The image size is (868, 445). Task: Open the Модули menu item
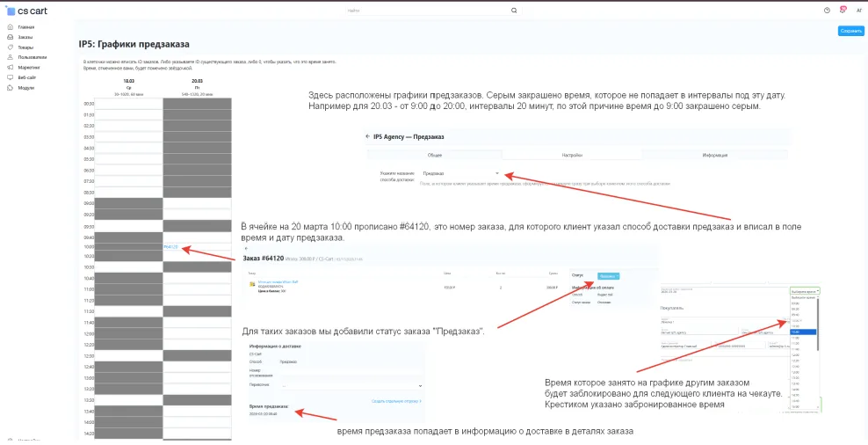26,88
